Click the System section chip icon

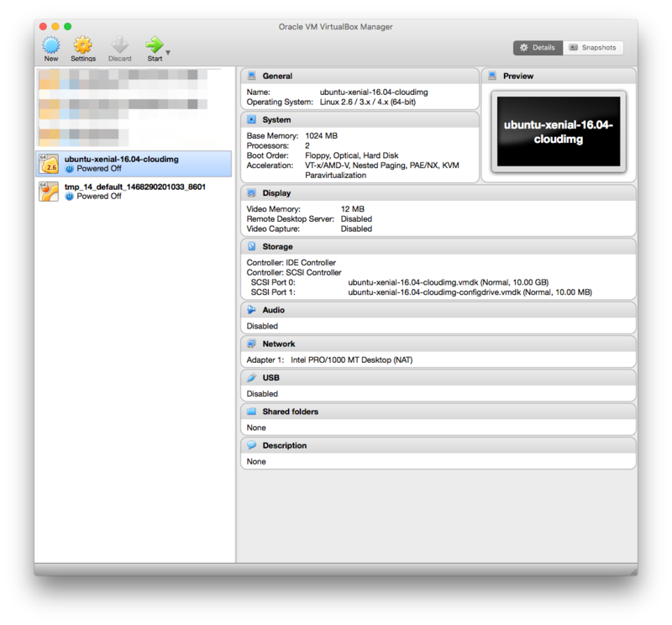(x=251, y=119)
